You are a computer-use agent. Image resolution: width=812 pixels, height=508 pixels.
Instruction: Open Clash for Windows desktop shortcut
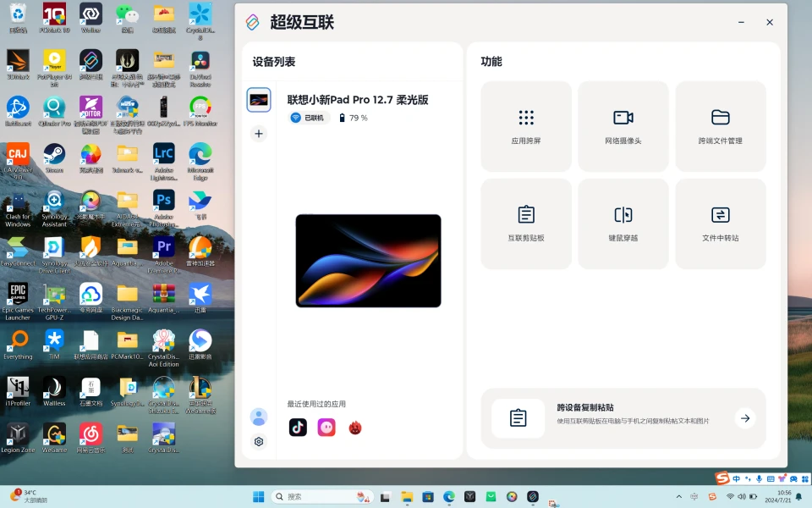(x=18, y=208)
